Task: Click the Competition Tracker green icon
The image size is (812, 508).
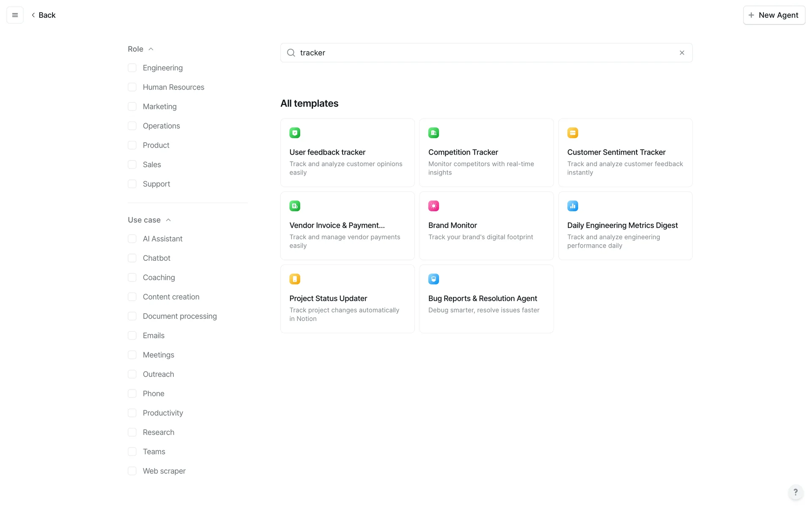Action: pos(433,133)
